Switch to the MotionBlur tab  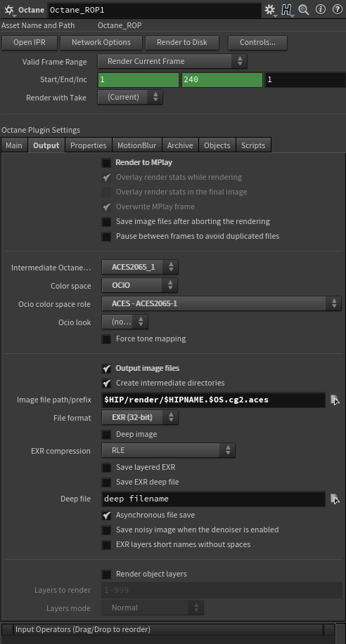click(136, 145)
